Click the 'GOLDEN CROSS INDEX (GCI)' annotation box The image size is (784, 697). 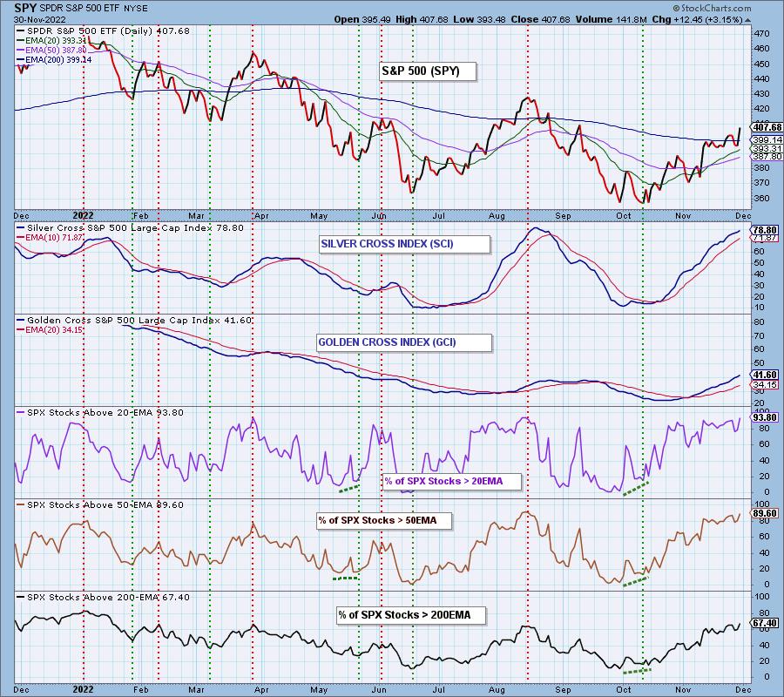point(404,342)
